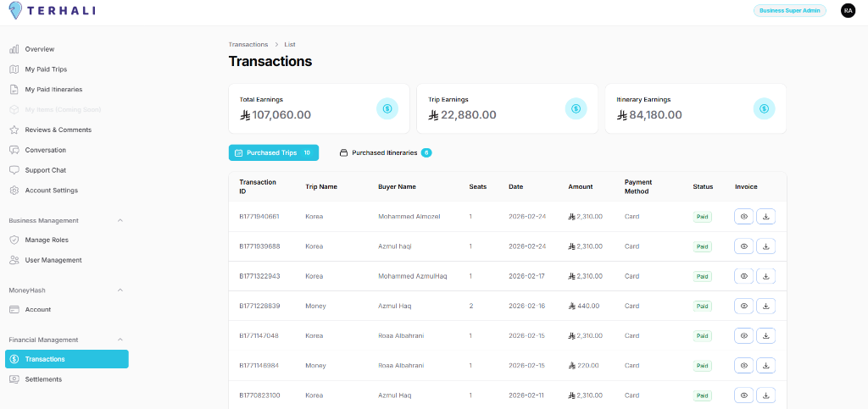868x409 pixels.
Task: Click the Paid status for B1771940661
Action: (702, 217)
